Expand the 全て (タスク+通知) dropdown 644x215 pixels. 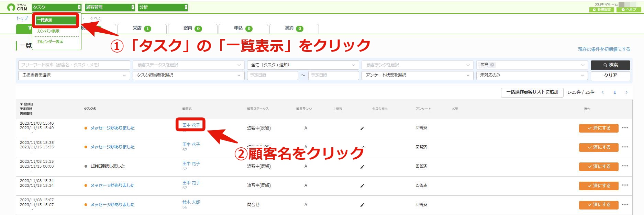(x=303, y=65)
